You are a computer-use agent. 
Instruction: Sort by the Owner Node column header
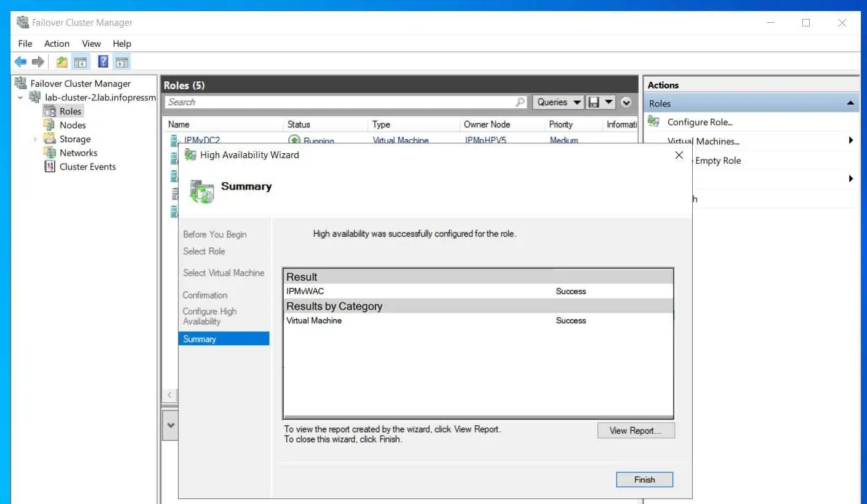click(x=502, y=124)
